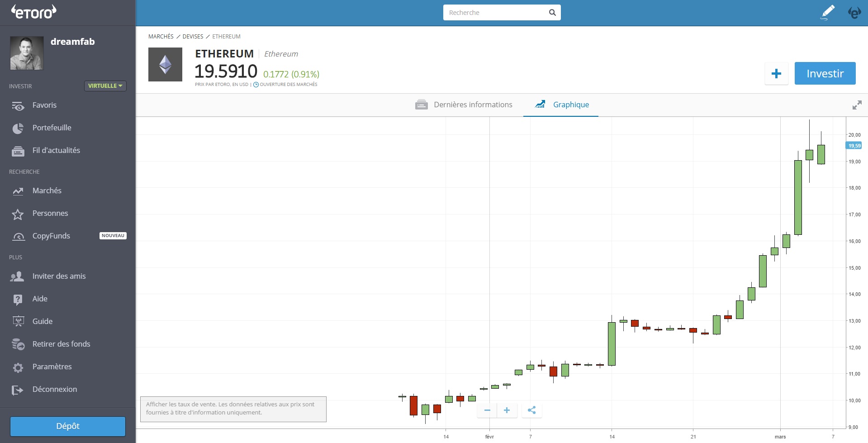Click the 19,59 current price marker
Screen dimensions: 868x443
(x=854, y=146)
